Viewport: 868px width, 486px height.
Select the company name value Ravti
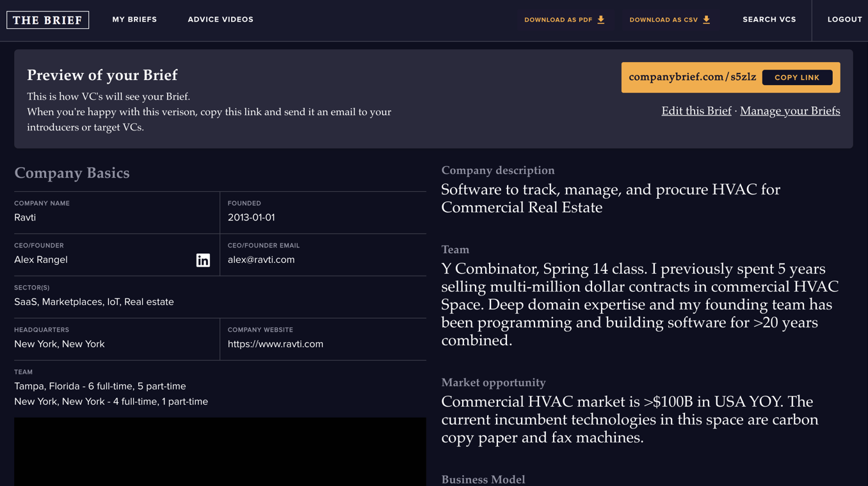tap(25, 217)
